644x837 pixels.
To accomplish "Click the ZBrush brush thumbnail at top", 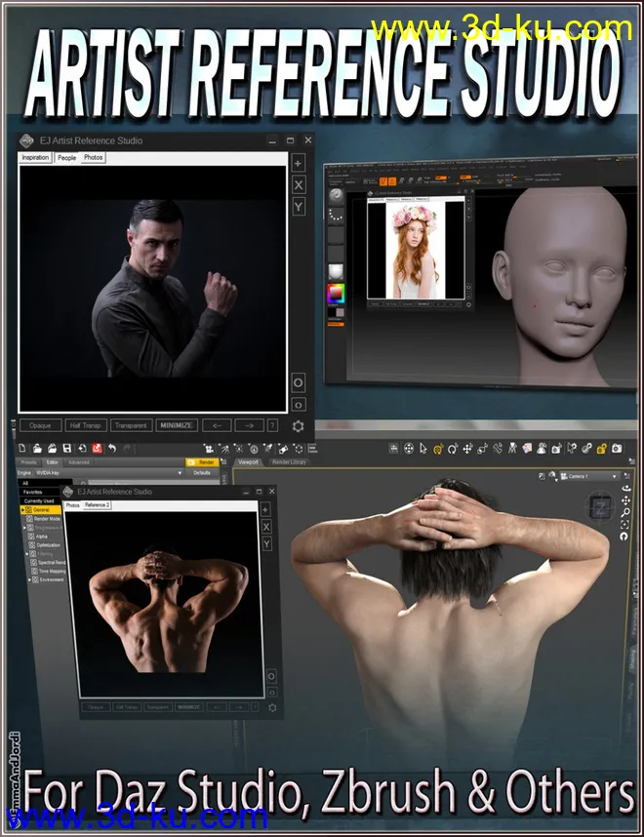I will [x=337, y=197].
